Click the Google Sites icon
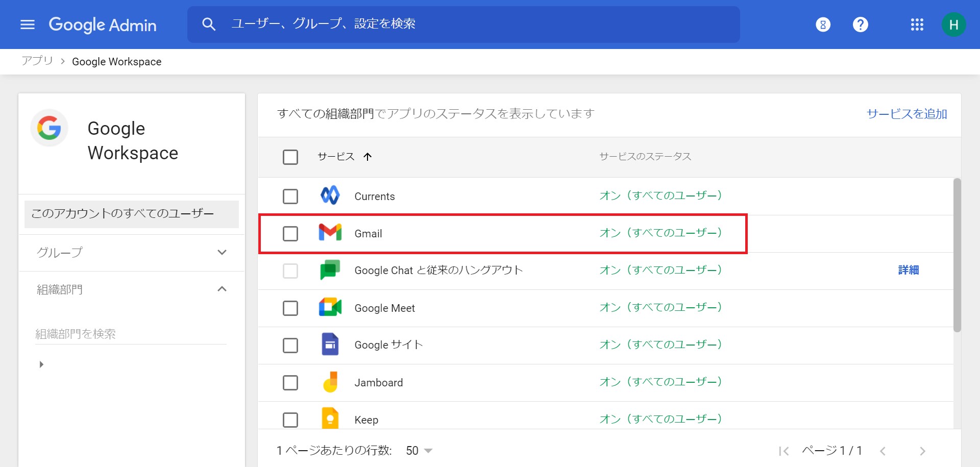Screen dimensions: 980x467 [330, 345]
